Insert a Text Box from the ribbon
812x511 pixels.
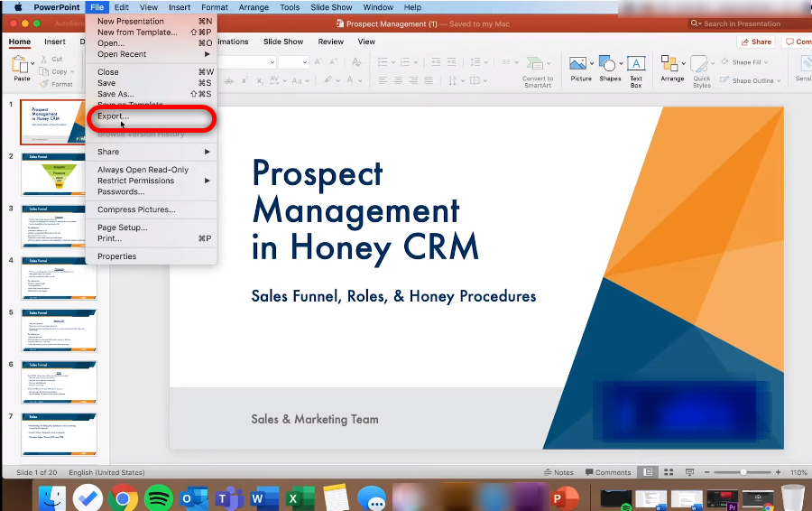pos(636,71)
